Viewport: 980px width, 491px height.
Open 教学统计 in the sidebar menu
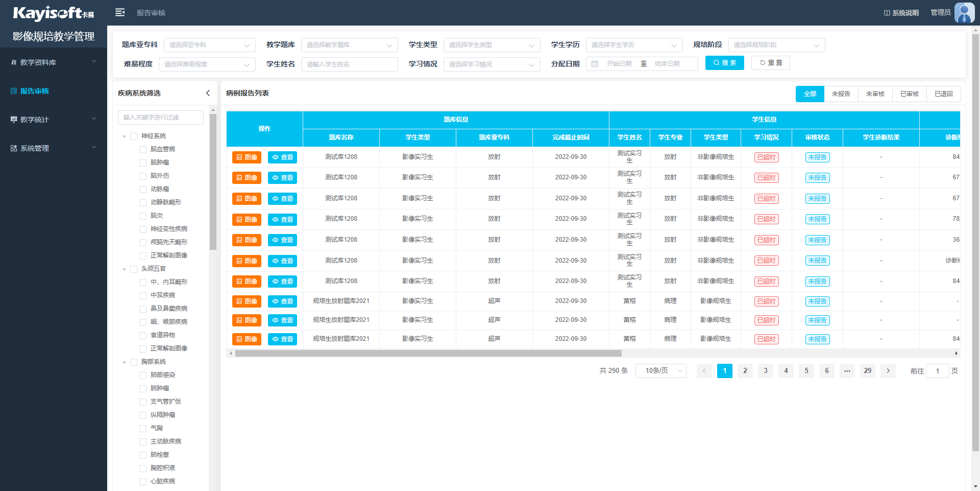[54, 120]
